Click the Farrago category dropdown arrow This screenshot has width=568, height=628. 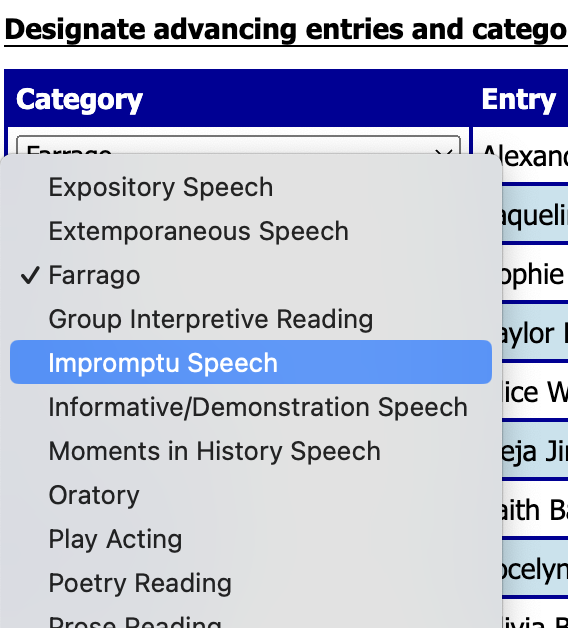click(x=443, y=151)
